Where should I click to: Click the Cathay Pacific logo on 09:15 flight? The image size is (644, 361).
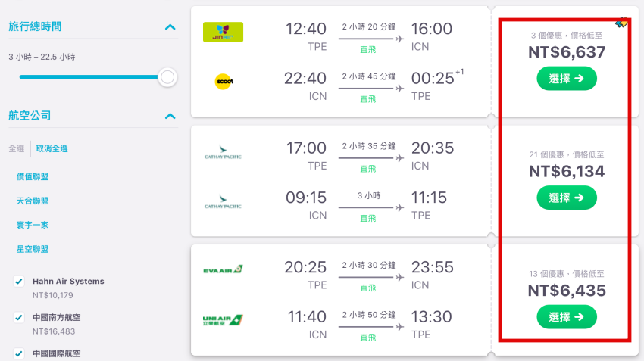tap(223, 201)
